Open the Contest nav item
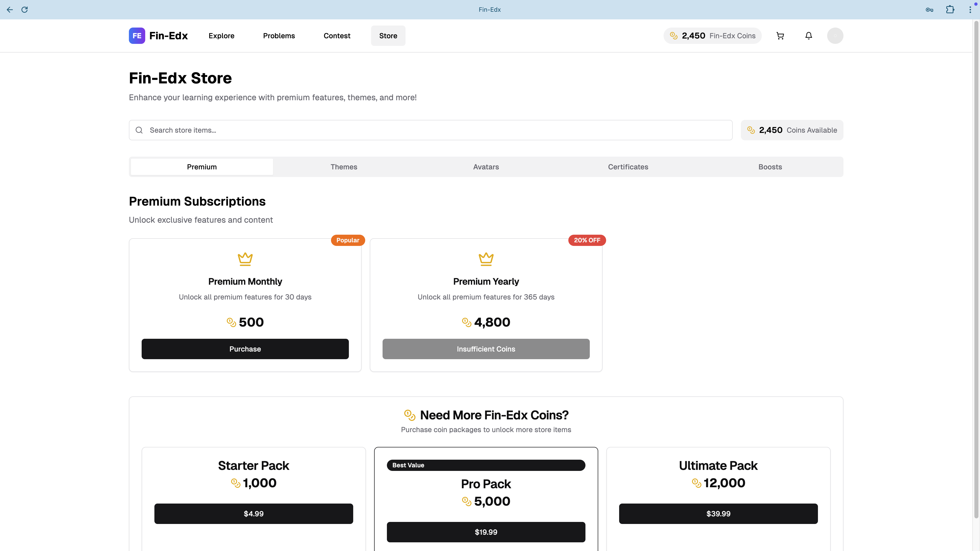Image resolution: width=980 pixels, height=551 pixels. click(337, 36)
